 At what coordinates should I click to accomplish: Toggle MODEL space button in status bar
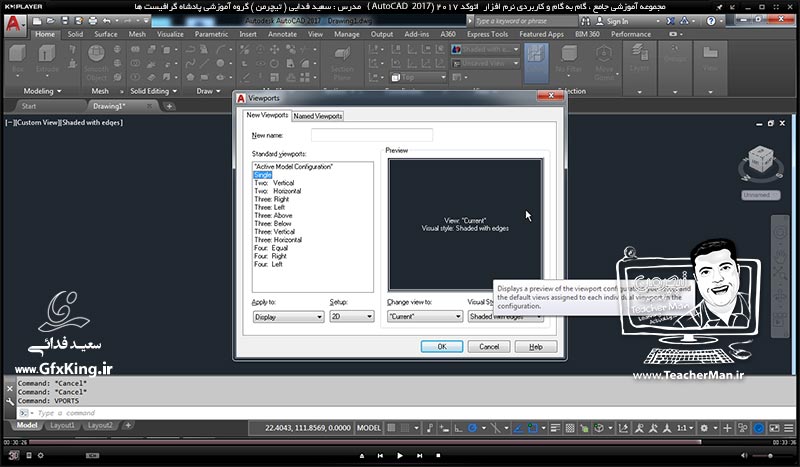tap(368, 428)
